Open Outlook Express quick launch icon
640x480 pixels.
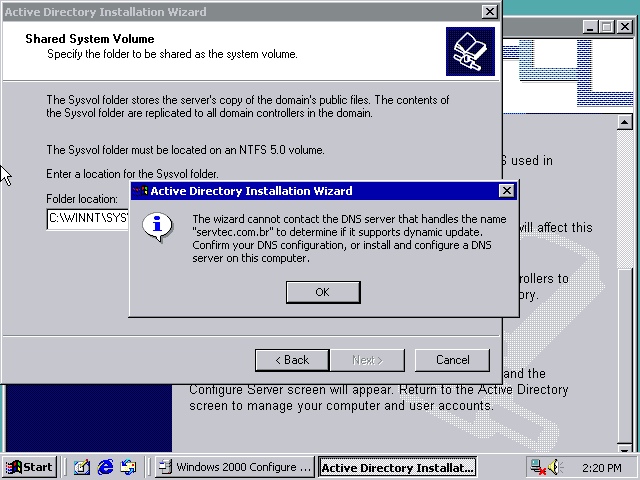128,467
